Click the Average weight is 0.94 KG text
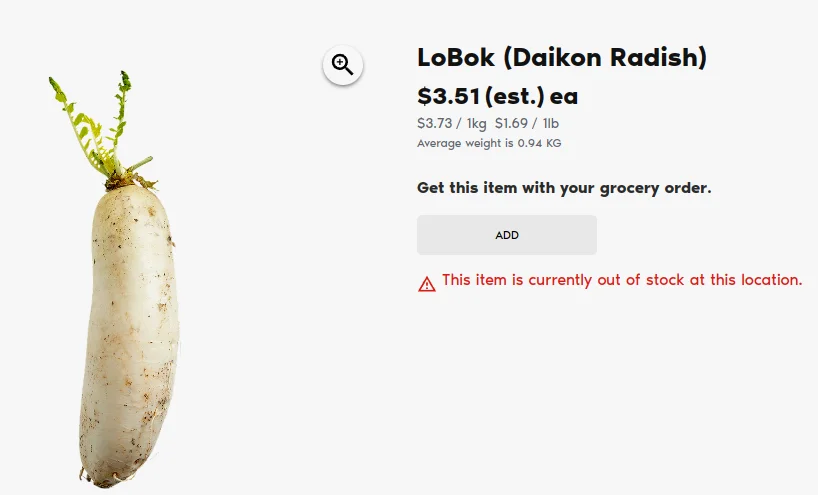The height and width of the screenshot is (495, 818). 489,143
